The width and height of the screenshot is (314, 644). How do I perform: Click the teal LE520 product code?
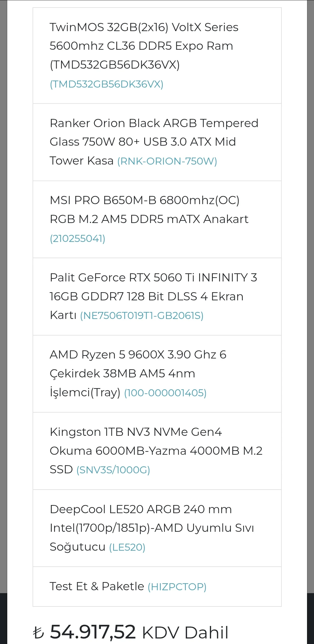127,547
